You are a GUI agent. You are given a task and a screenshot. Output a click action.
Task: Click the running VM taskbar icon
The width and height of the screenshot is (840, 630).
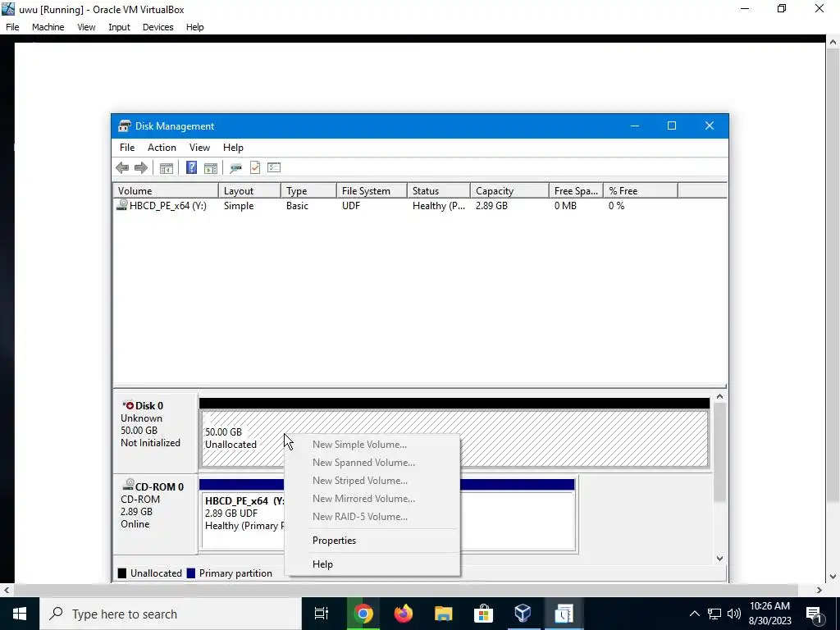coord(564,614)
